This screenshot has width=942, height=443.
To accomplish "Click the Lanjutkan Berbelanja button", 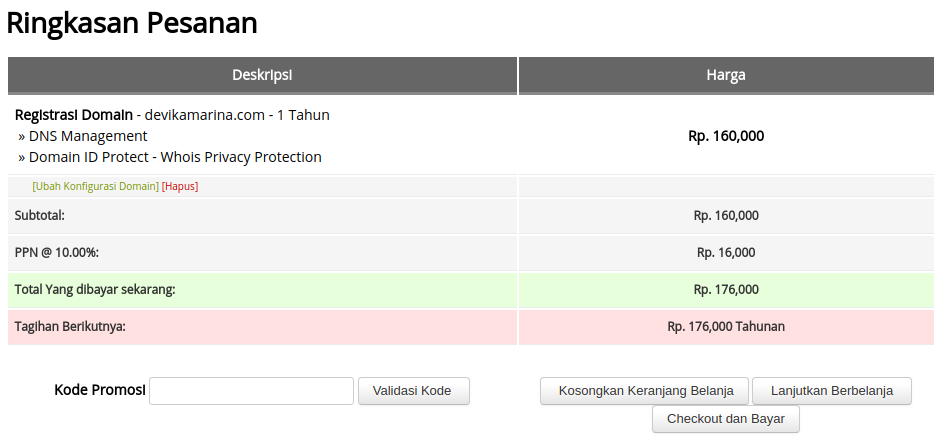I will pos(831,391).
